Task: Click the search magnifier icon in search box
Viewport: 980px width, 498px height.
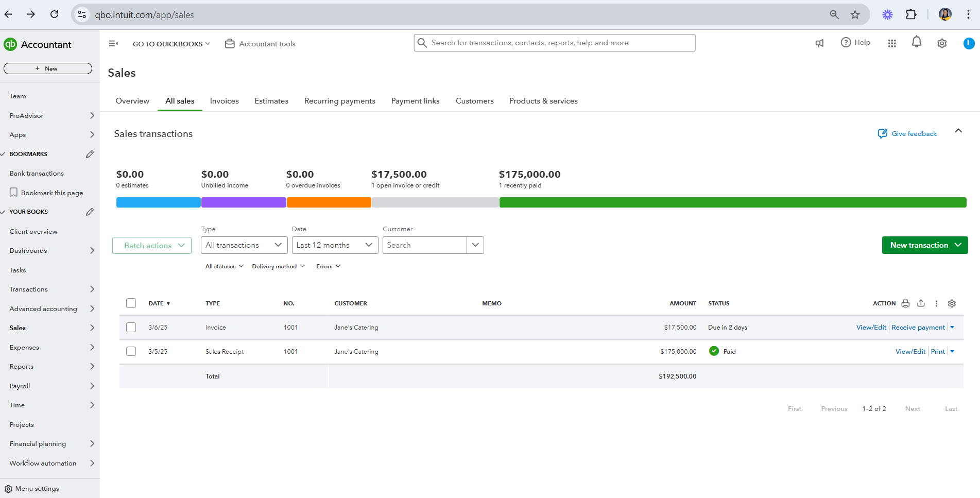Action: [x=422, y=43]
